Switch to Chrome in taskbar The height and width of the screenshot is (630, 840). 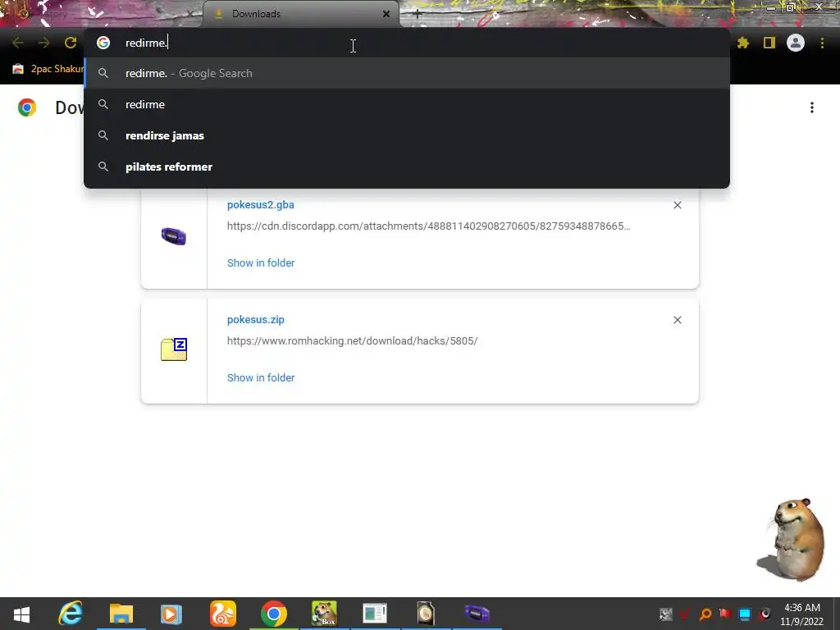coord(274,614)
